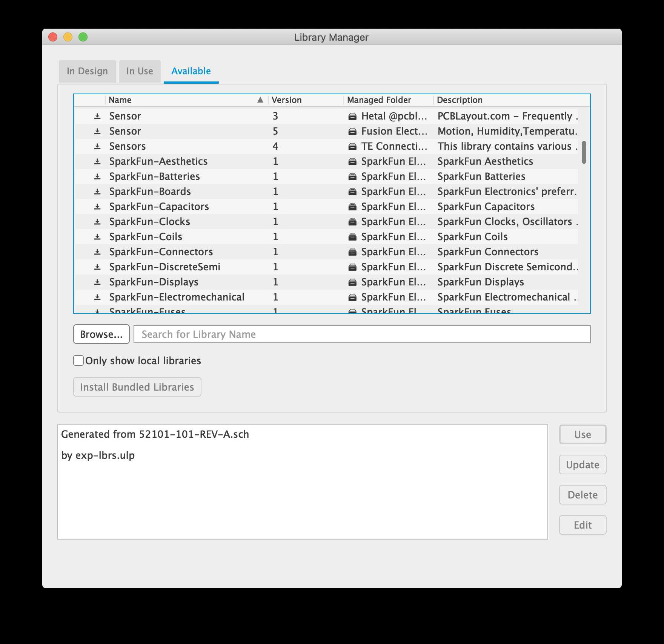Screen dimensions: 664x644
Task: Click managed folder icon in SparkFun-Capacitors row
Action: 352,207
